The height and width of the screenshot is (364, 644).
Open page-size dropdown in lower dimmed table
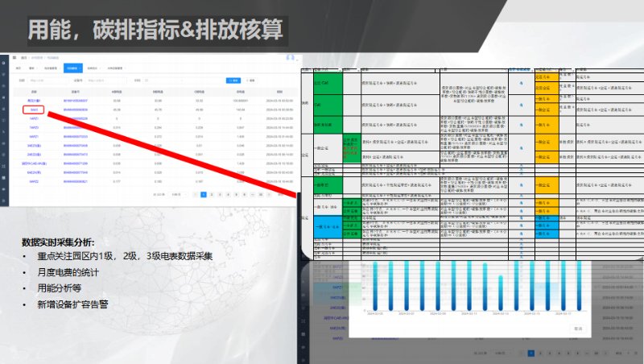(x=503, y=353)
